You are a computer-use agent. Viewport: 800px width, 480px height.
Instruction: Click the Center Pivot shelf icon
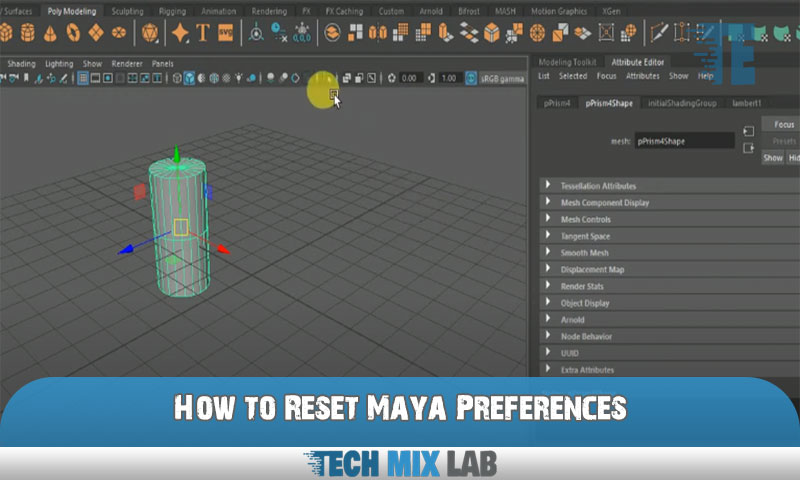[x=256, y=33]
